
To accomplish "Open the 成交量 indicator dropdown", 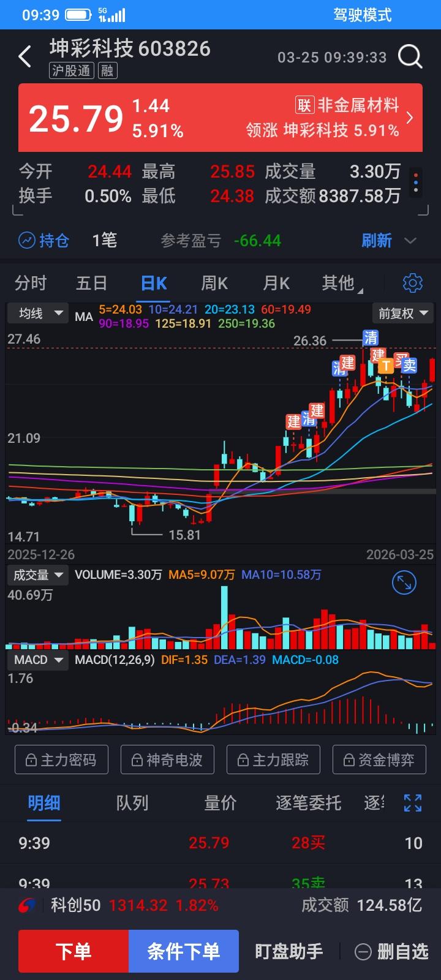I will (38, 575).
